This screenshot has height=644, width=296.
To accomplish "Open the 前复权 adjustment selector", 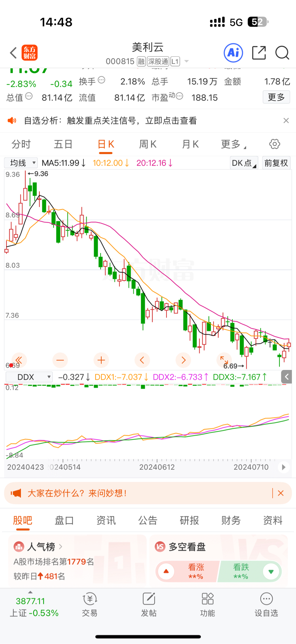I will click(276, 163).
